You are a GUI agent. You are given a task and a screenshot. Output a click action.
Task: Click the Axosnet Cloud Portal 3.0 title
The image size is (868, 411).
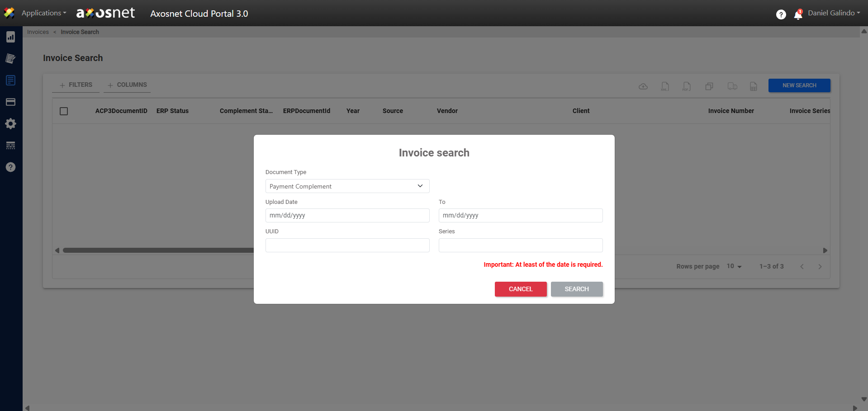[x=199, y=14]
